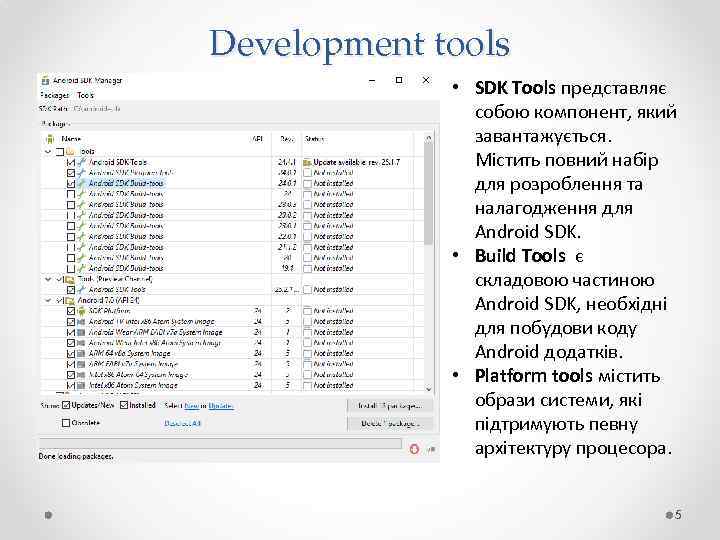Check the Build-tools revision 19.1 checkbox

[71, 268]
